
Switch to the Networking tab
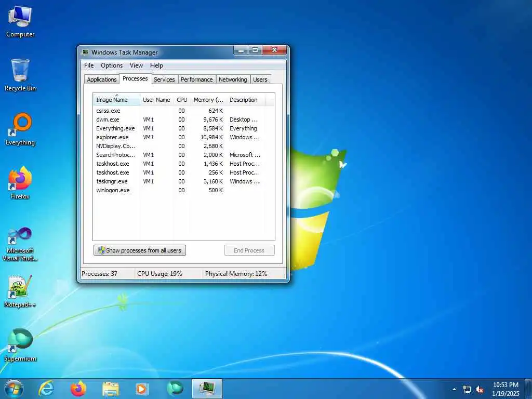tap(233, 79)
